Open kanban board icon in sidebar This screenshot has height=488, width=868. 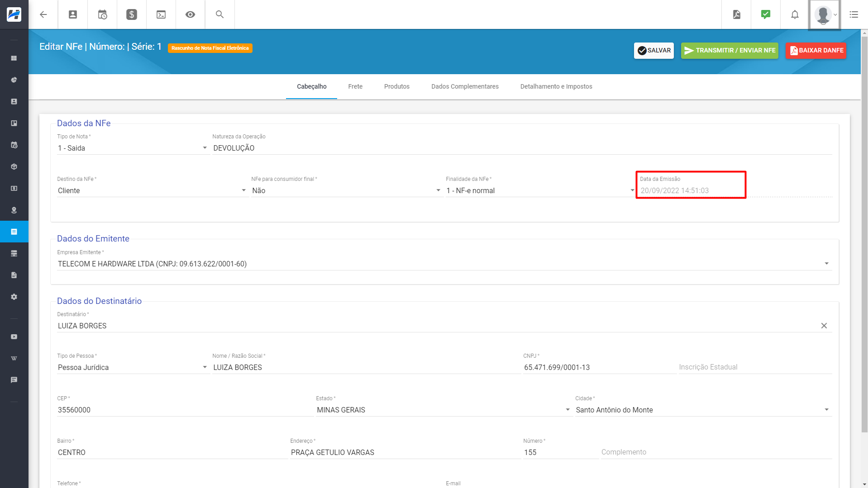(14, 123)
